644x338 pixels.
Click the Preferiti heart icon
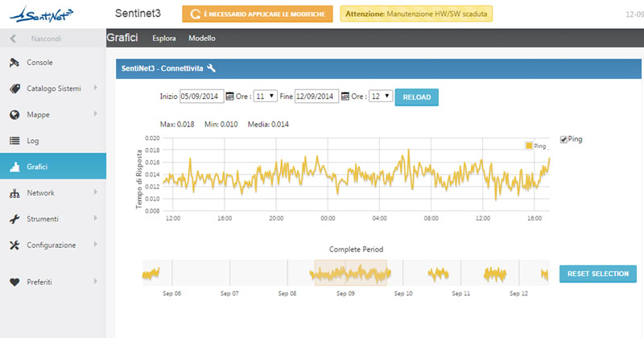click(14, 282)
